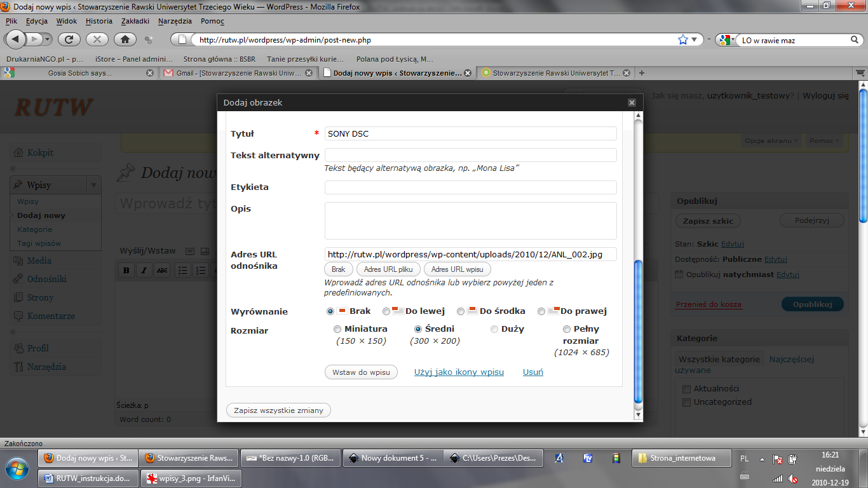The height and width of the screenshot is (488, 868).
Task: Open Narzędzia in WordPress sidebar
Action: 46,367
